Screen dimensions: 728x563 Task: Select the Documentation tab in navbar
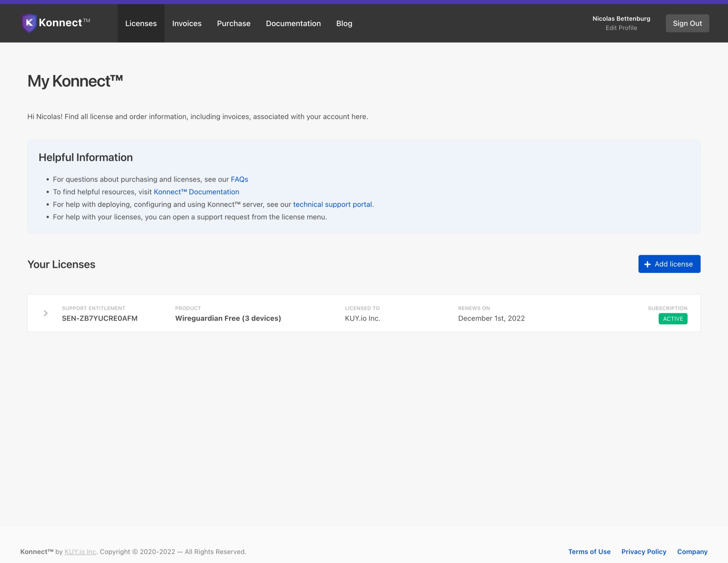tap(293, 23)
